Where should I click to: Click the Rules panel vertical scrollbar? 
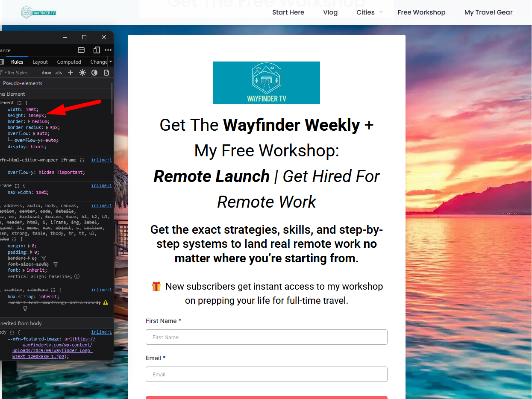click(x=112, y=98)
